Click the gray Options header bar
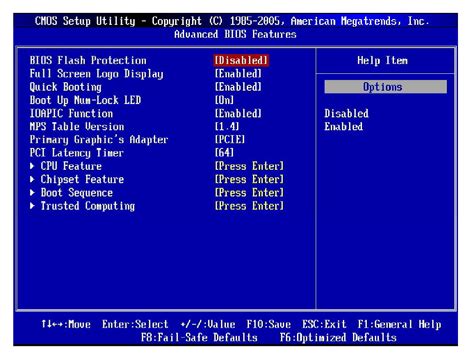474x360 pixels. pos(386,87)
